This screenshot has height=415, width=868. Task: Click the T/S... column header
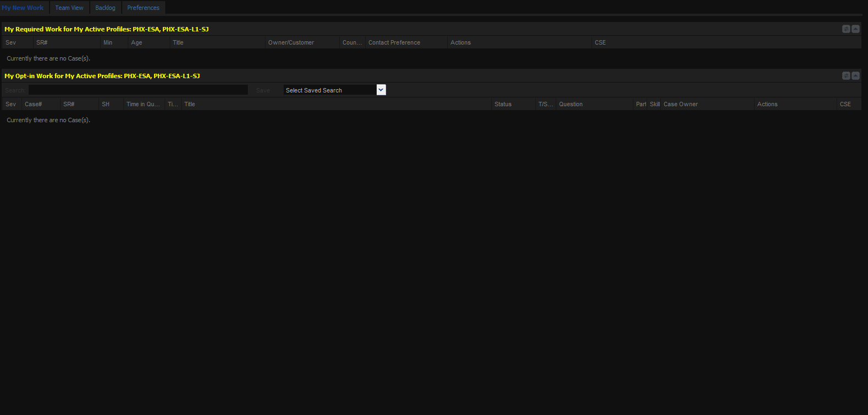(546, 104)
